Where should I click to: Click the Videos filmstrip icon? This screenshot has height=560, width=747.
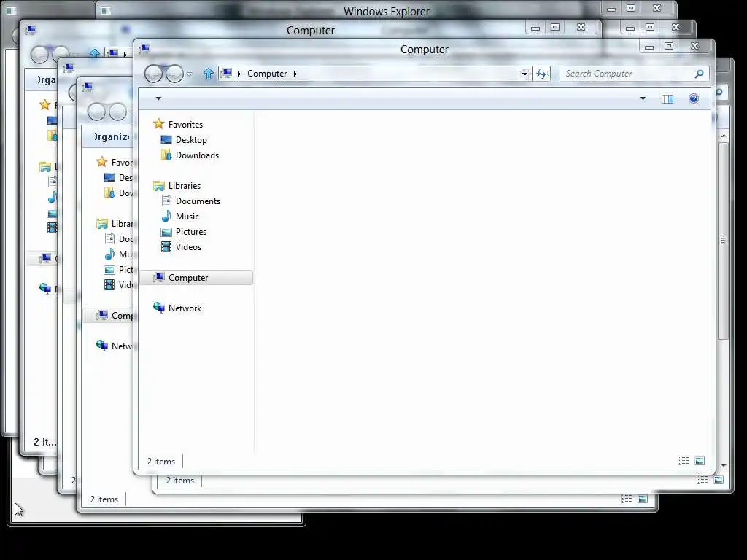(x=166, y=247)
